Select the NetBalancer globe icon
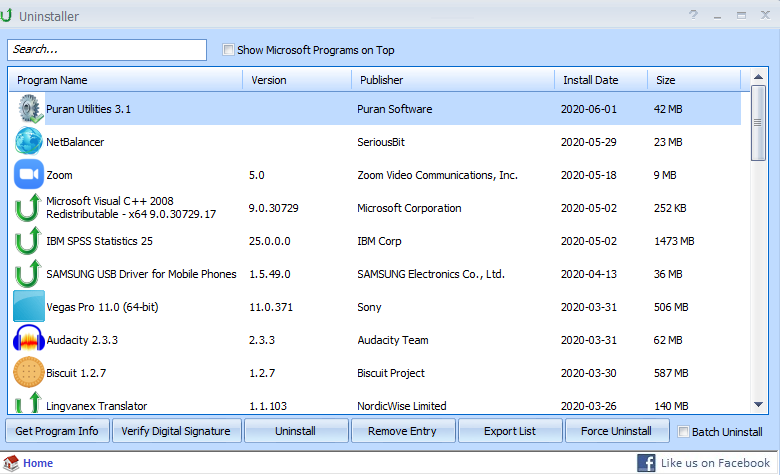 pos(28,142)
